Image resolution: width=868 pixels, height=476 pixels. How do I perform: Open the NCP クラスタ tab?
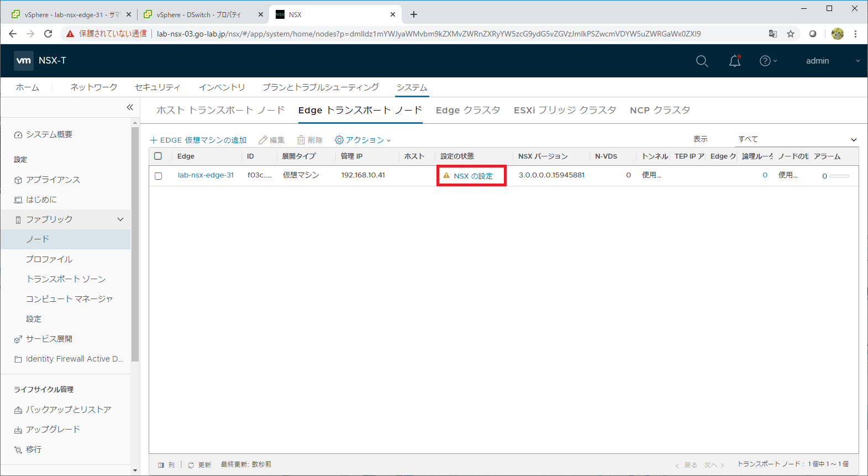coord(660,110)
